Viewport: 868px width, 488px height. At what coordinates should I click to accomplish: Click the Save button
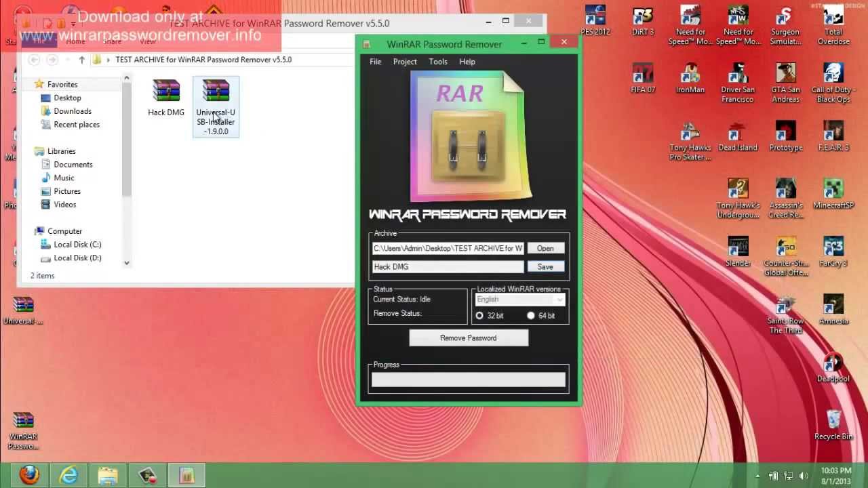(545, 267)
